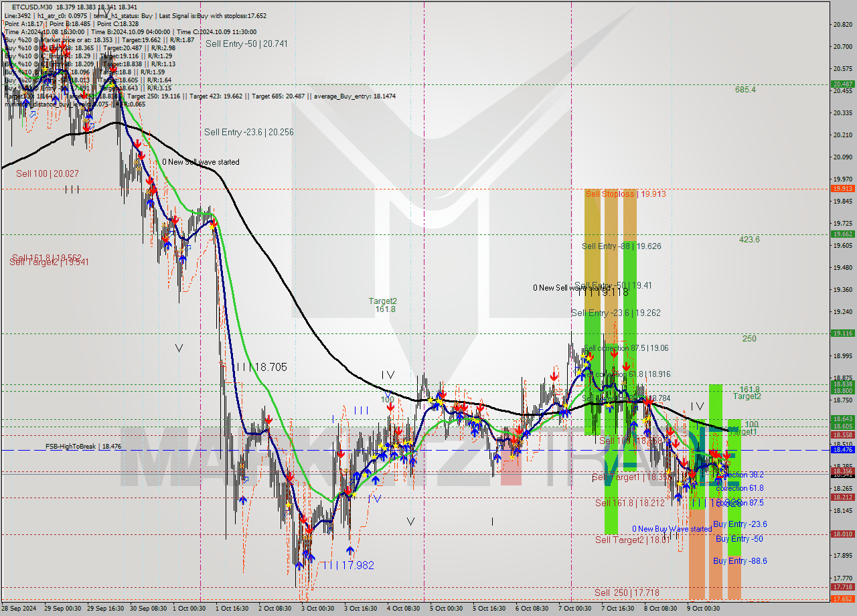Click the red 18.010 price axis tag
The image size is (857, 616).
(842, 534)
